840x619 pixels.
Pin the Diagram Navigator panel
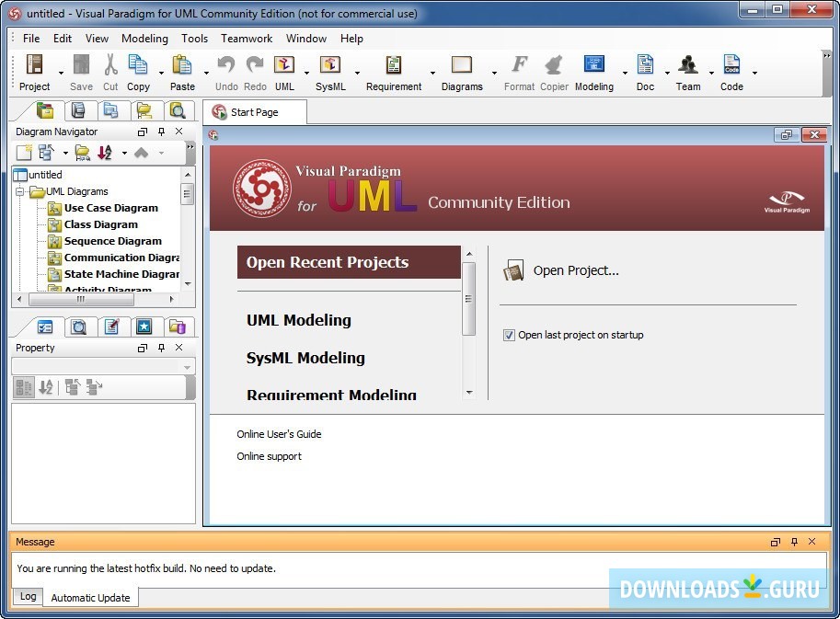pyautogui.click(x=161, y=132)
